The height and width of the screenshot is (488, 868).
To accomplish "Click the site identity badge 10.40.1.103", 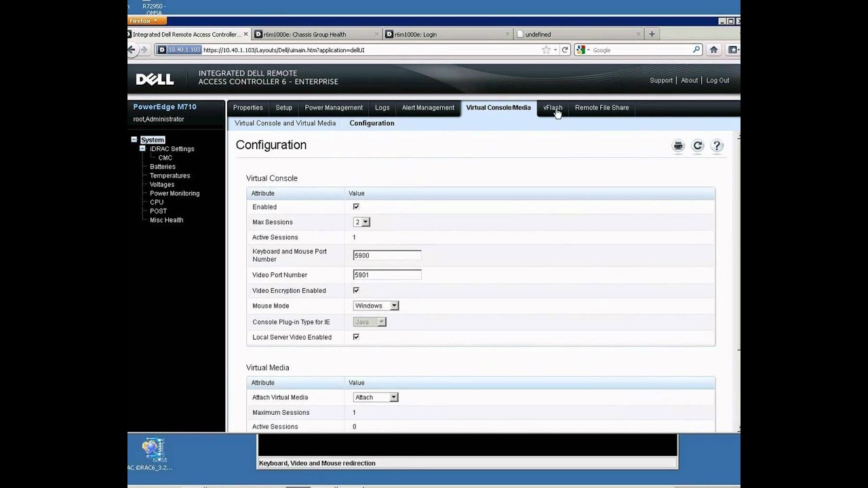I will coord(179,49).
